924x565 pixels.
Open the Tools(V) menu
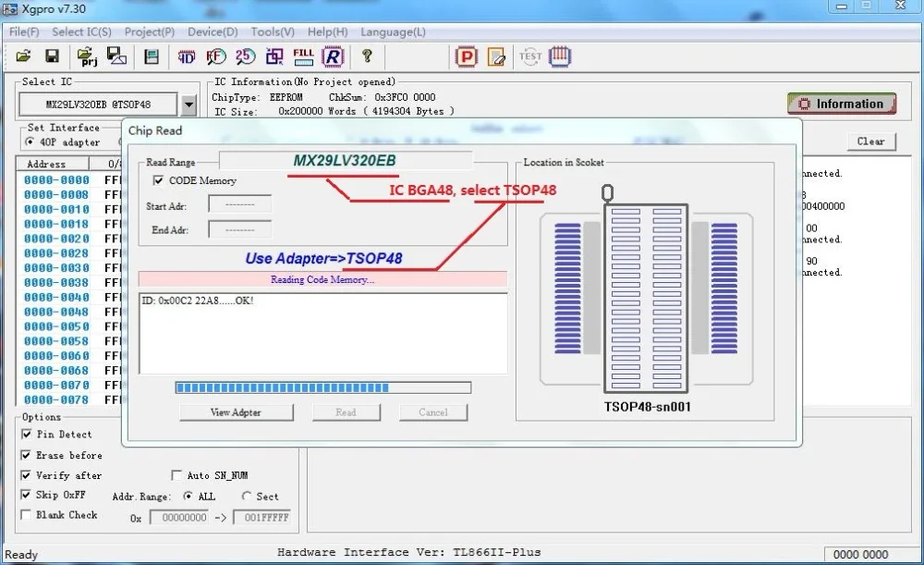pyautogui.click(x=273, y=31)
